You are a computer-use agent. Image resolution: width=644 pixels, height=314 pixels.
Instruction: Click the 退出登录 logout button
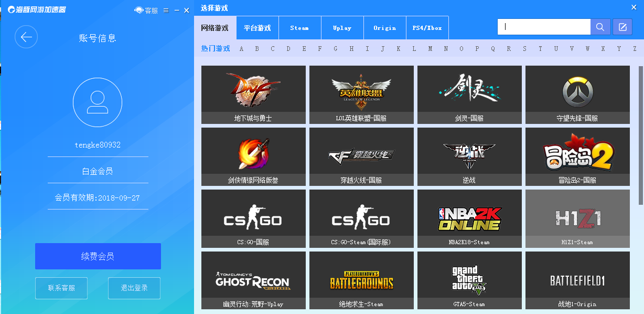[134, 288]
